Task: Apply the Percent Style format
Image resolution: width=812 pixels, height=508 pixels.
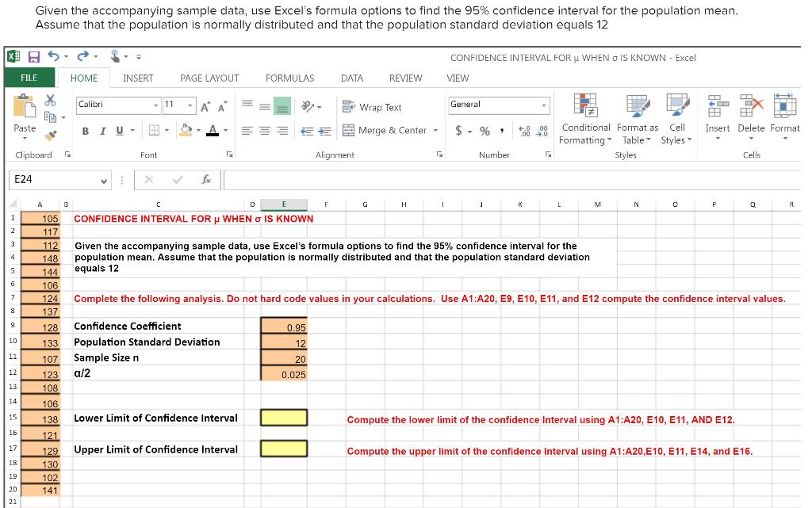Action: [x=485, y=129]
